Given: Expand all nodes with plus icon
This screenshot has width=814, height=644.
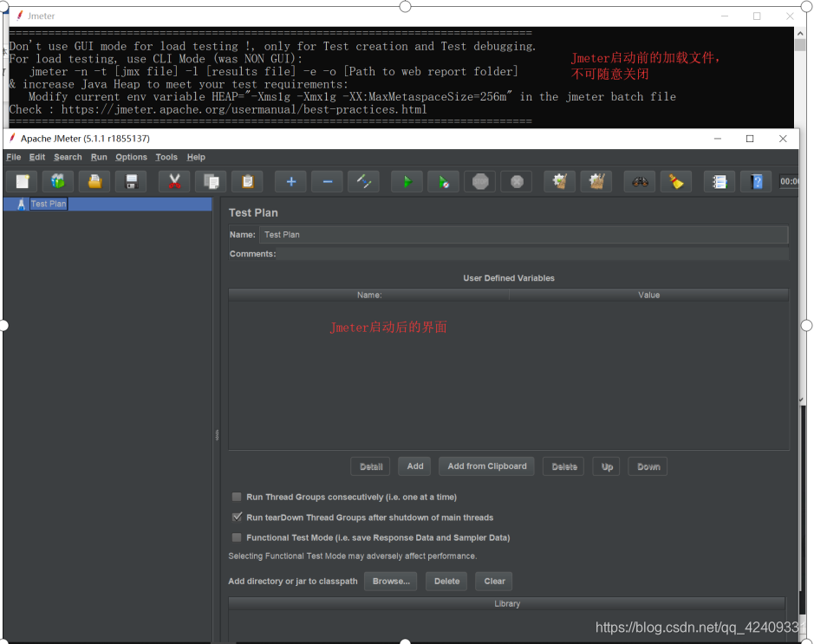Looking at the screenshot, I should tap(290, 182).
